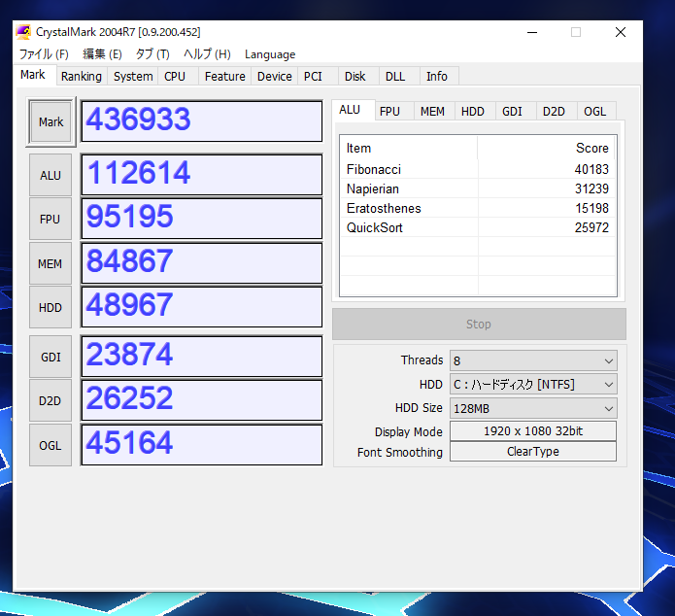Run the OGL benchmark button

51,445
